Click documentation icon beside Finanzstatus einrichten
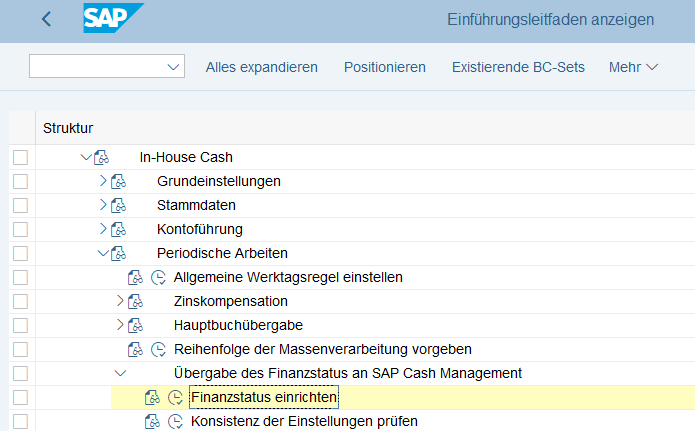 point(153,398)
